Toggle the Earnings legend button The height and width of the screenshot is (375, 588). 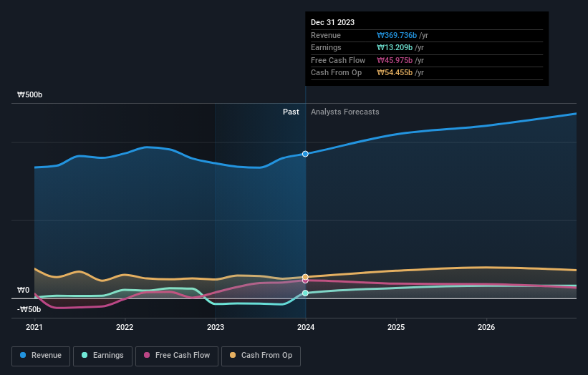pyautogui.click(x=102, y=356)
